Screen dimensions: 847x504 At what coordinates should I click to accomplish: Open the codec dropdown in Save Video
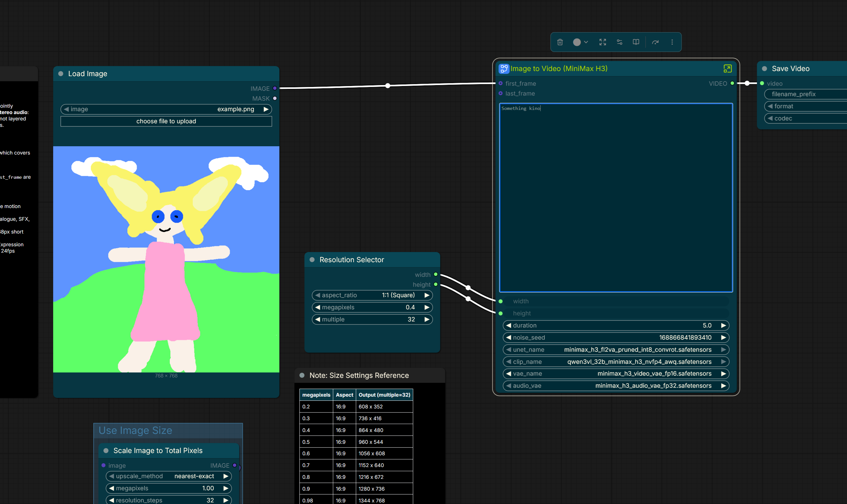click(806, 119)
